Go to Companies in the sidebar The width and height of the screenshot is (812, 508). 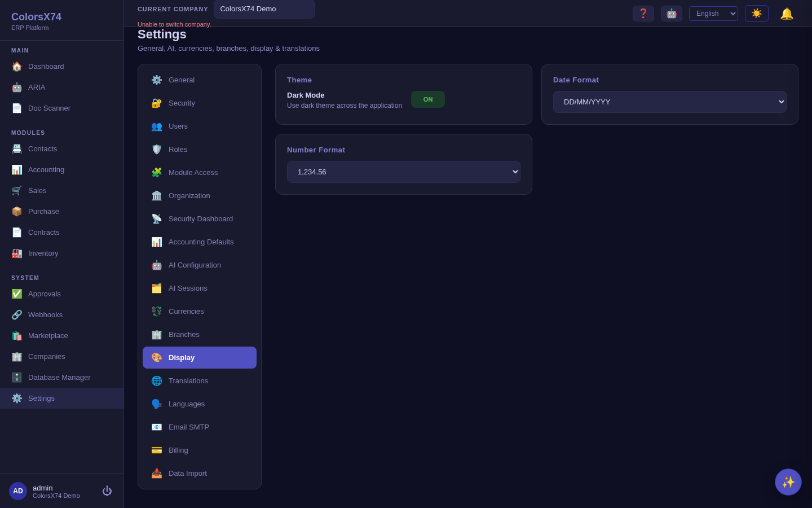click(62, 357)
